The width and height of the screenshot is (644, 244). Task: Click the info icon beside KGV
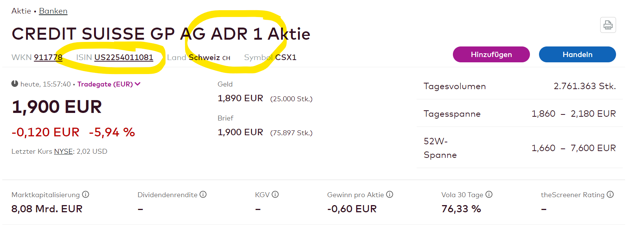click(x=275, y=195)
